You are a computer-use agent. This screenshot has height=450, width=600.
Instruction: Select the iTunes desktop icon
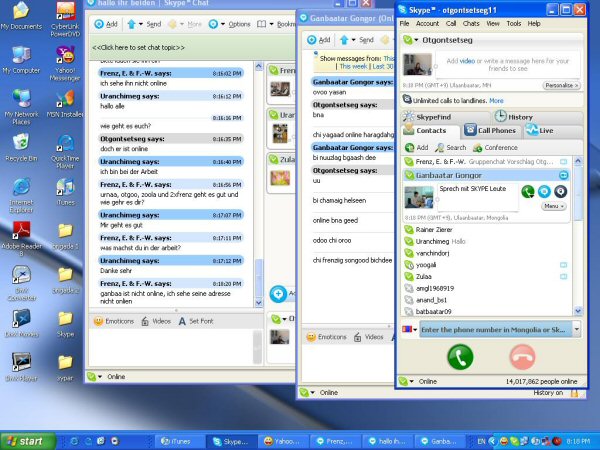click(x=65, y=191)
